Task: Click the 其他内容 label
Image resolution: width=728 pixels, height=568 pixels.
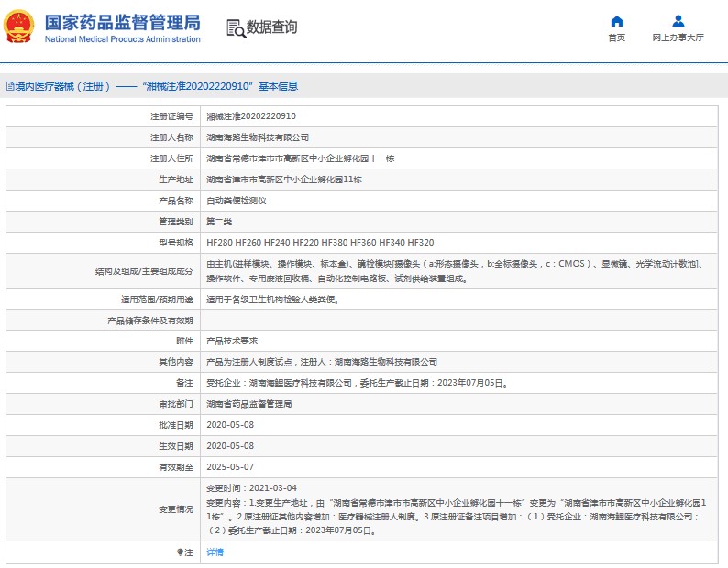Action: click(x=176, y=362)
